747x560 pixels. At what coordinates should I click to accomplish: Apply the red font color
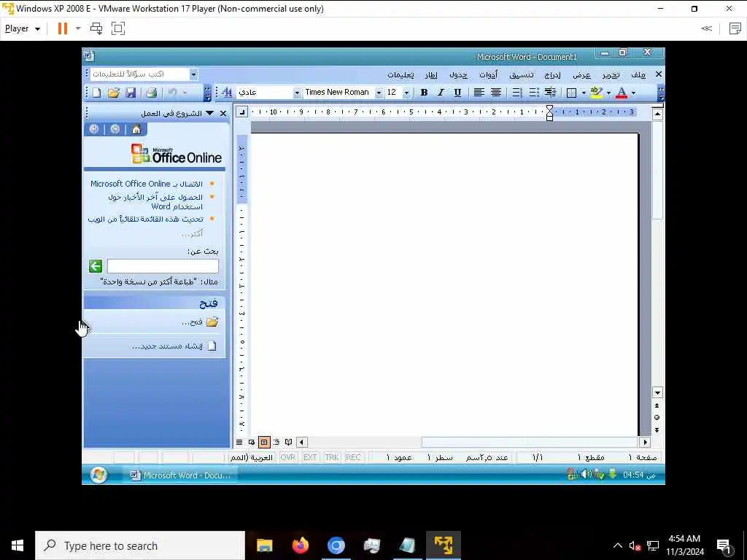coord(622,93)
